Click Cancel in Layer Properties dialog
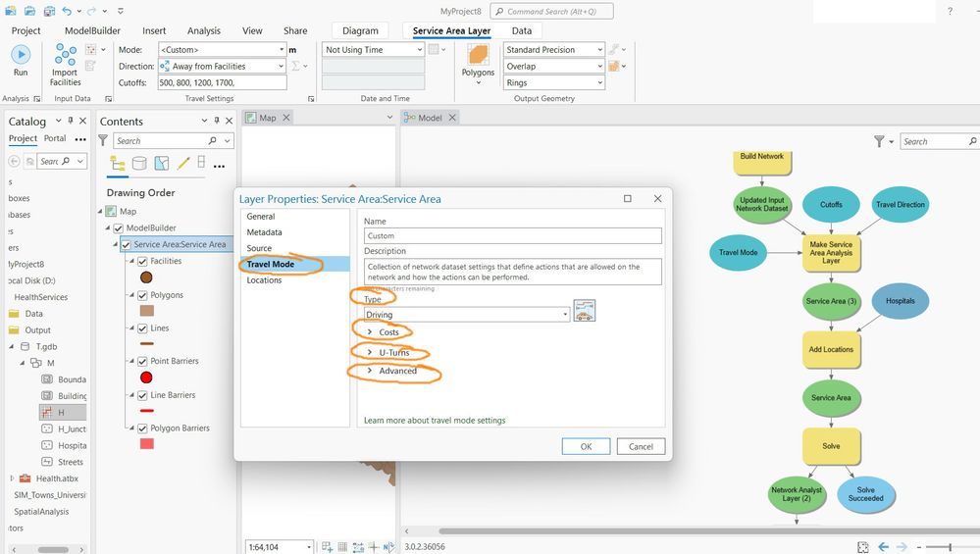This screenshot has width=980, height=554. 641,446
